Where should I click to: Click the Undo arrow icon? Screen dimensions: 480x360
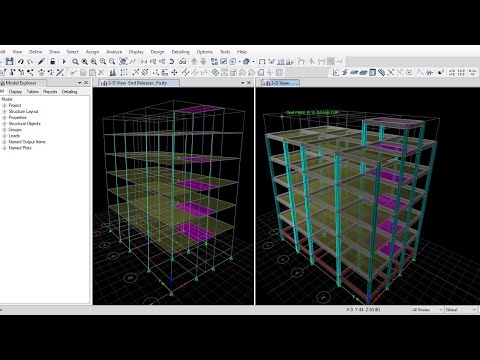[21, 61]
